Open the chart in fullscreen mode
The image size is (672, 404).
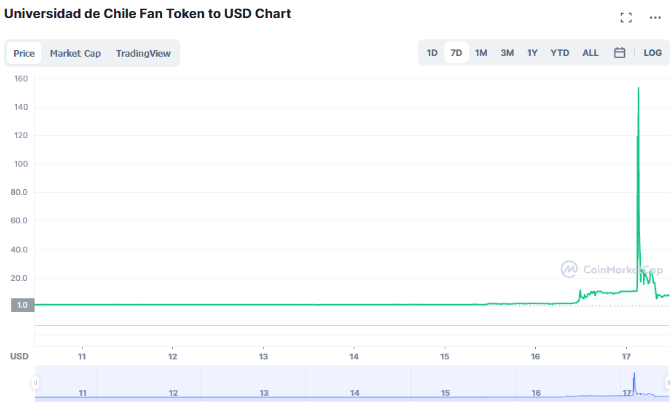click(626, 18)
